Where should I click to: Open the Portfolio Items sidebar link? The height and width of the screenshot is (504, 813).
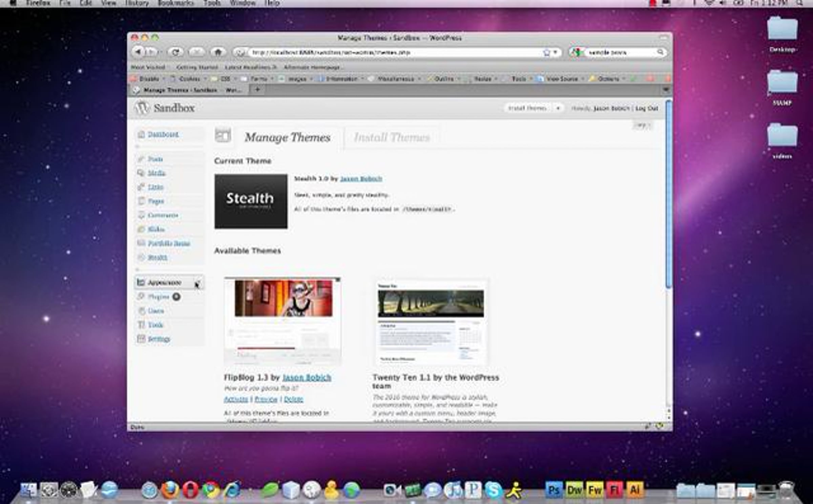pyautogui.click(x=169, y=243)
